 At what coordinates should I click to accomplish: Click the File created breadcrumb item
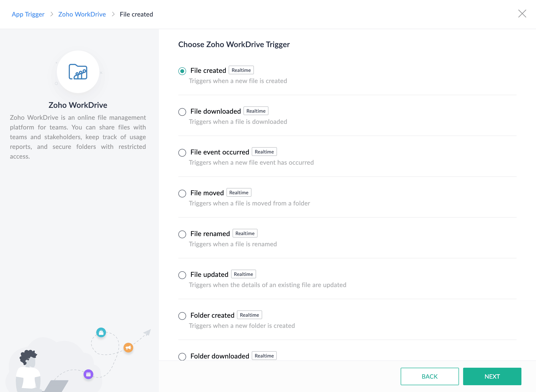[136, 14]
